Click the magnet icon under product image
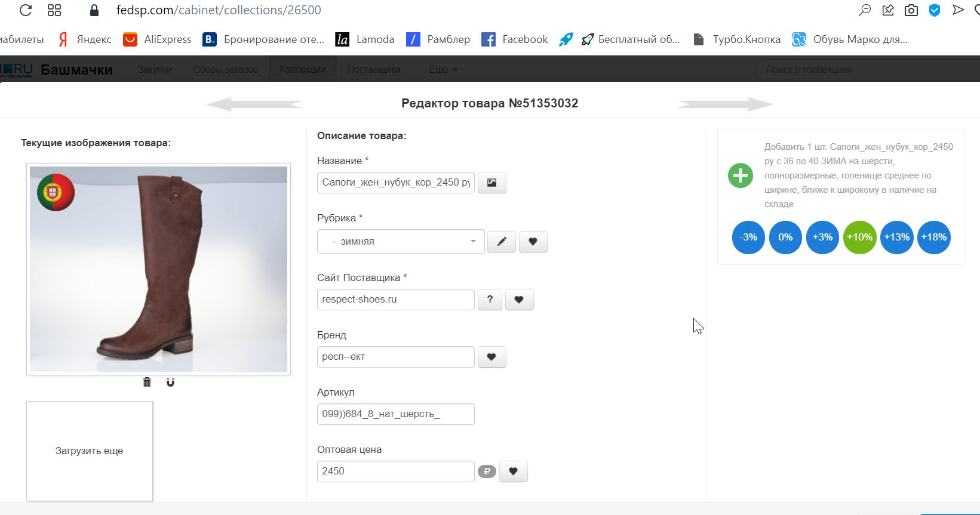 (x=170, y=382)
